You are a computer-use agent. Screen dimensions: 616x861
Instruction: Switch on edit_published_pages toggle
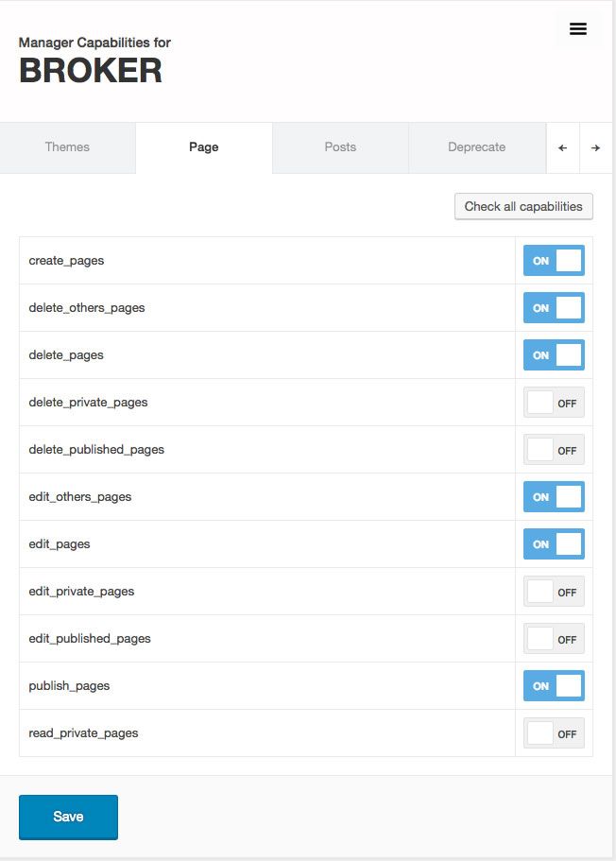click(x=554, y=639)
